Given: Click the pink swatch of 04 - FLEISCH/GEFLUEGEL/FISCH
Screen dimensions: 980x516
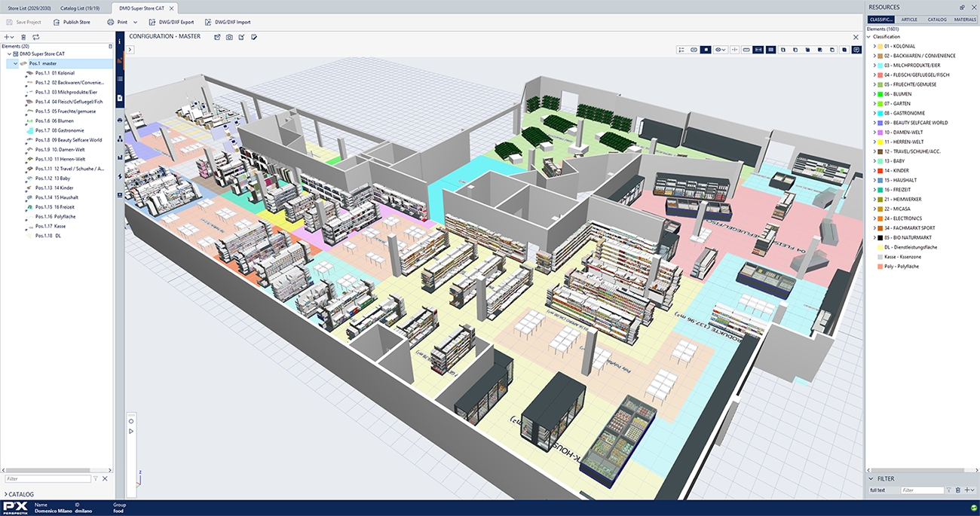Looking at the screenshot, I should (880, 75).
